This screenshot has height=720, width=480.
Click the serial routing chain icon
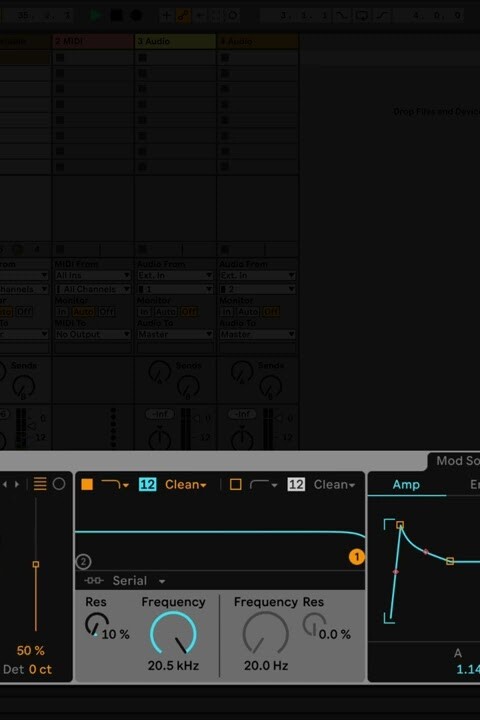(x=94, y=581)
